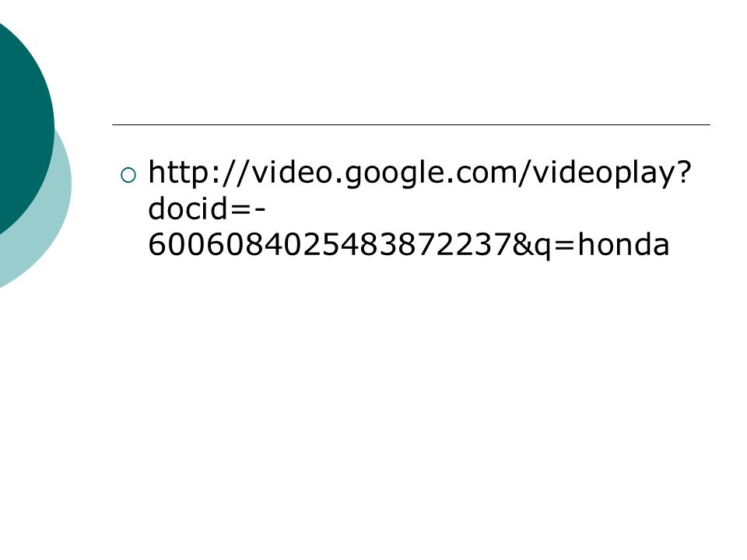The width and height of the screenshot is (747, 560).
Task: Click the equals sign after docid
Action: coord(240,209)
